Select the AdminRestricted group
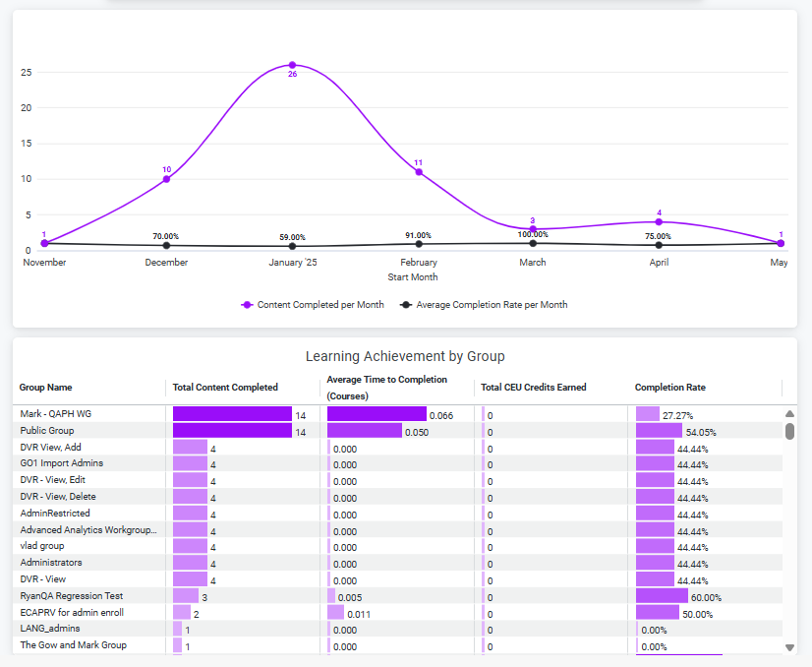The width and height of the screenshot is (812, 667). pos(55,514)
